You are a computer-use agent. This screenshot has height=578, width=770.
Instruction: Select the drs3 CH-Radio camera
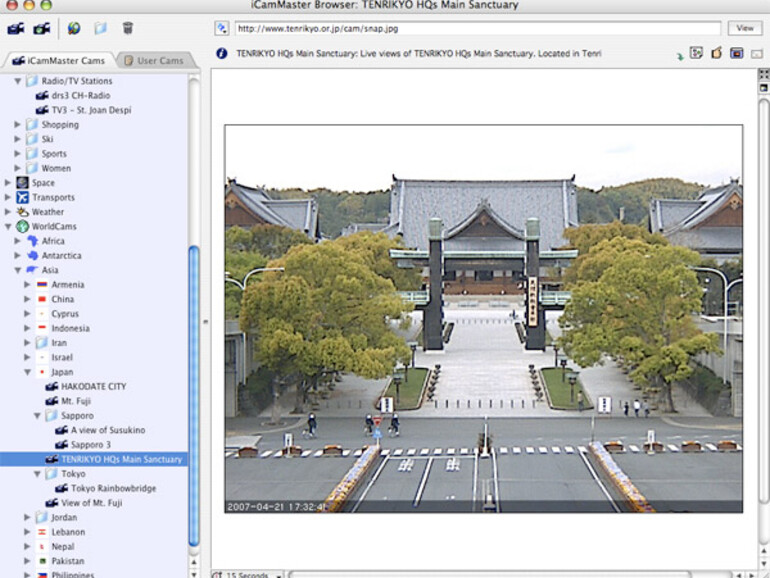(81, 96)
